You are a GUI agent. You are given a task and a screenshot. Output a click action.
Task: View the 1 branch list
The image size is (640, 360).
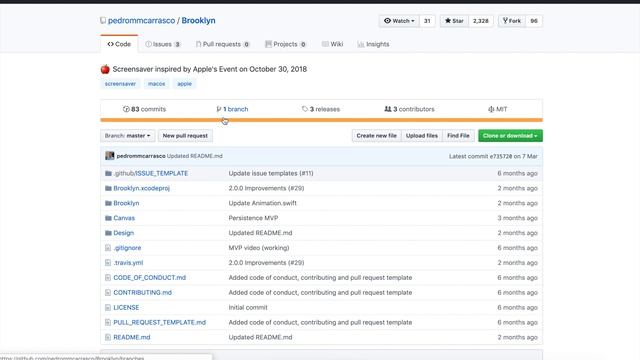coord(232,109)
